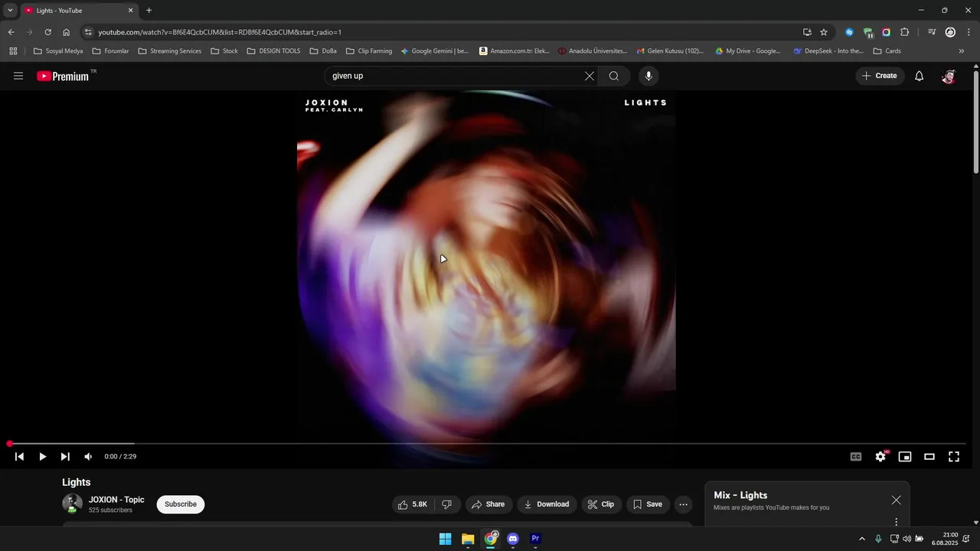Viewport: 980px width, 551px height.
Task: Close the Mix - Lights playlist panel
Action: 897,500
